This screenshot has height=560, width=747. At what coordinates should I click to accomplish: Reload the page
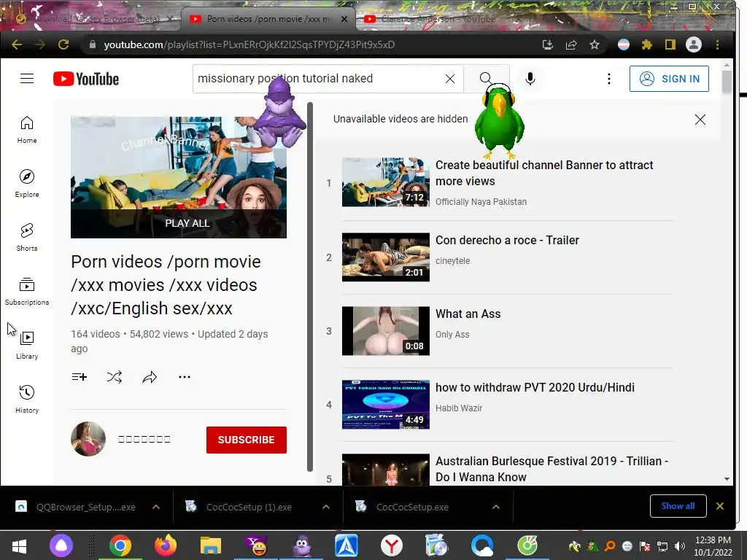63,44
